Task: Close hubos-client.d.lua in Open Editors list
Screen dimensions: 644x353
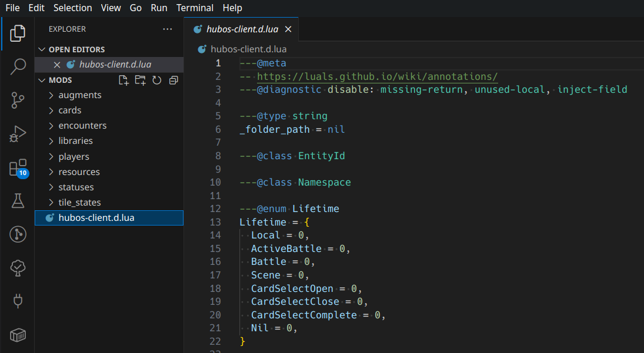Action: coord(57,65)
